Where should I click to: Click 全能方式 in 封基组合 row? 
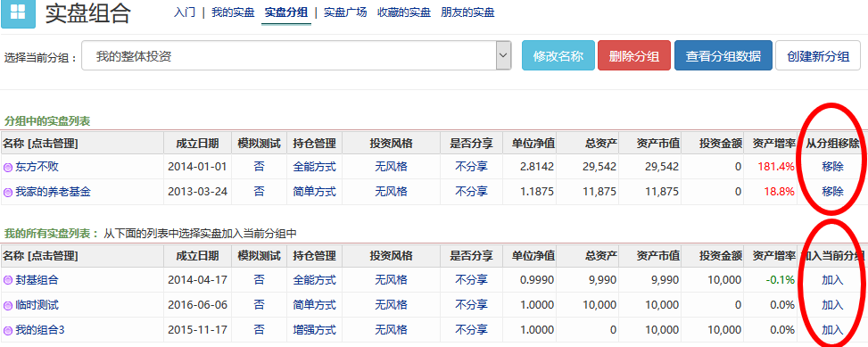point(314,280)
